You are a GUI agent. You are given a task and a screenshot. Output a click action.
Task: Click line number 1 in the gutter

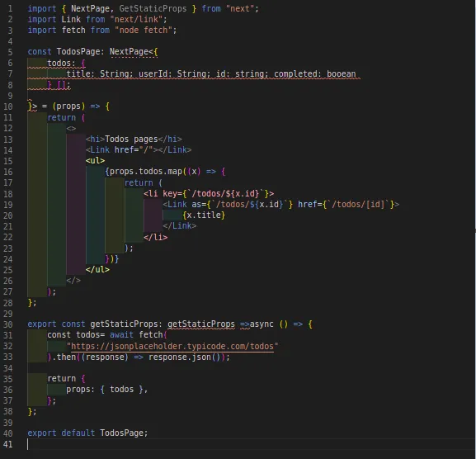11,8
